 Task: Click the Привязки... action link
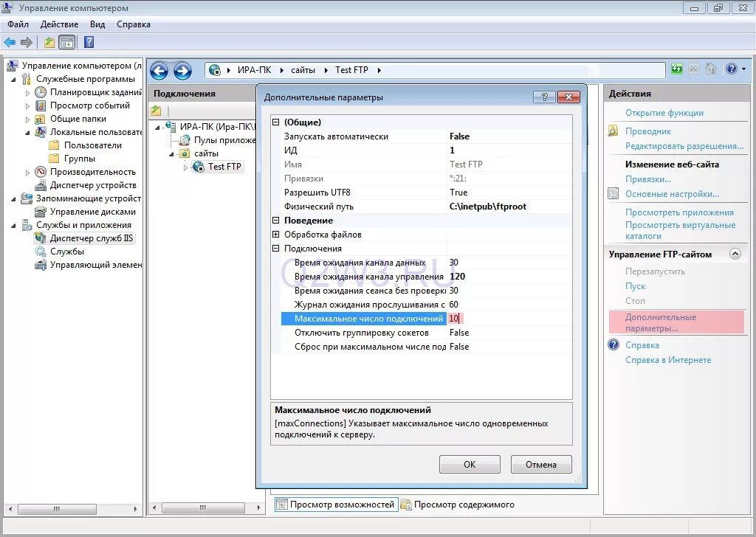tap(648, 179)
